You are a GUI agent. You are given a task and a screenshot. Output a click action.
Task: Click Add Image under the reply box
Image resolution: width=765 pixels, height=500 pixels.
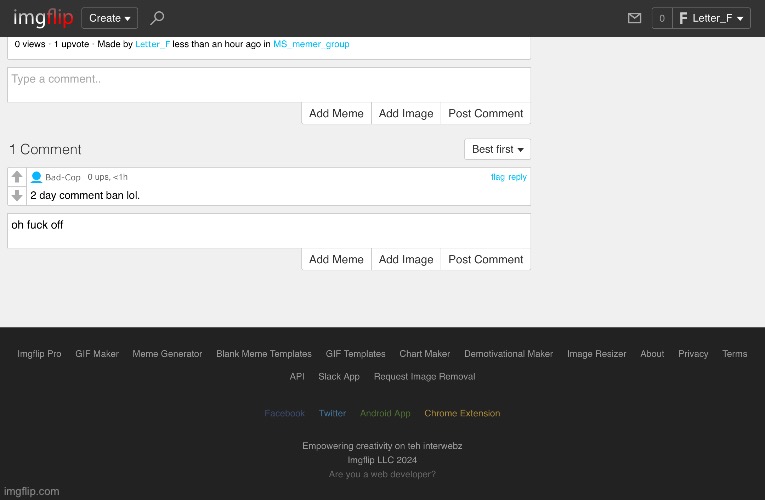pyautogui.click(x=406, y=259)
